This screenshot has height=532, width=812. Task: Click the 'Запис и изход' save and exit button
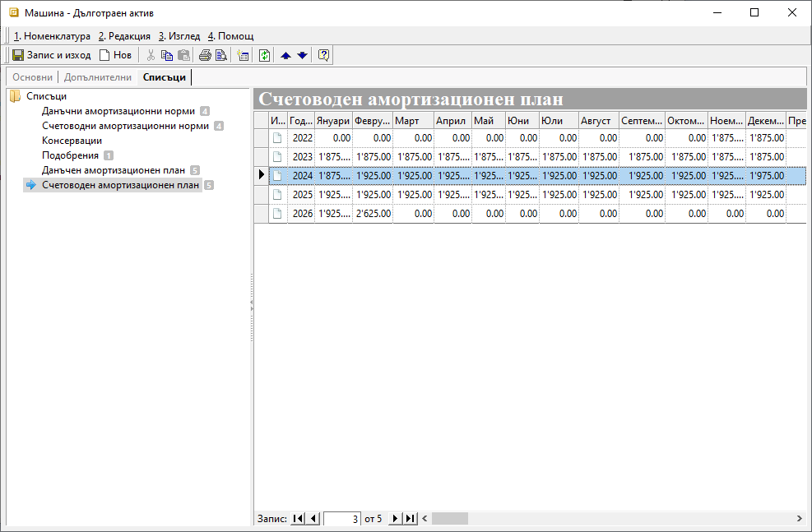pyautogui.click(x=51, y=55)
